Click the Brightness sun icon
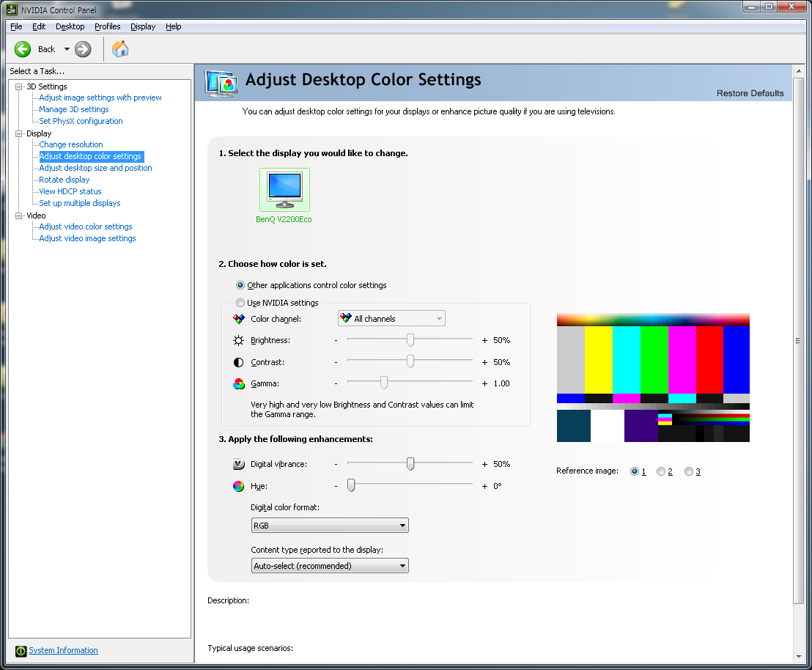This screenshot has width=812, height=670. pos(239,340)
